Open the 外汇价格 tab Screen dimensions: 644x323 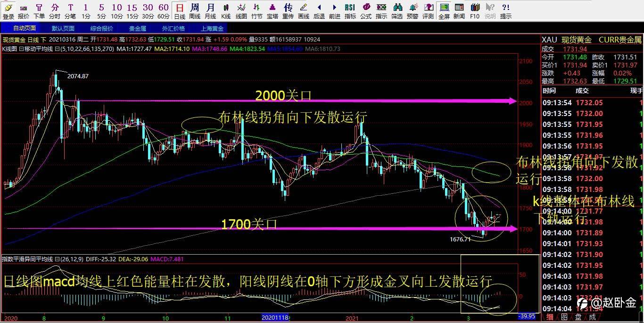173,28
